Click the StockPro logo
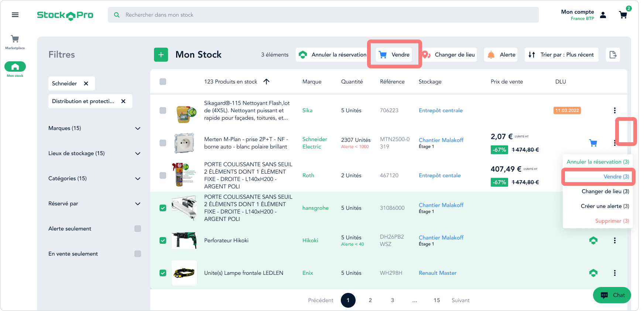 click(65, 15)
